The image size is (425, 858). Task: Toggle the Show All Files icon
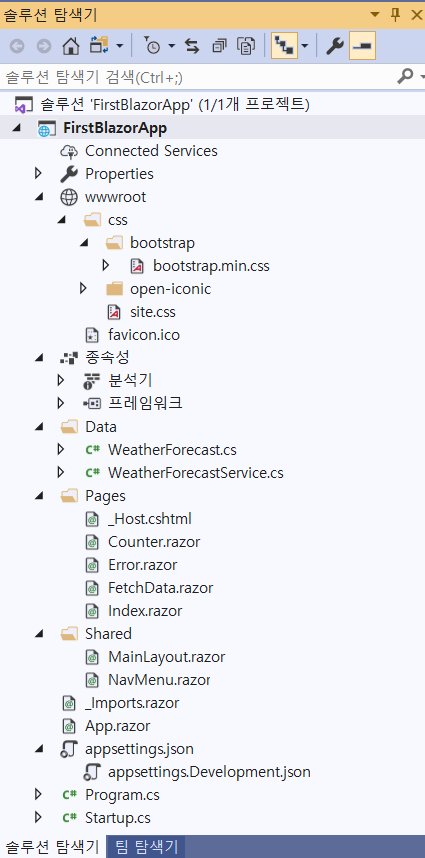pyautogui.click(x=246, y=47)
